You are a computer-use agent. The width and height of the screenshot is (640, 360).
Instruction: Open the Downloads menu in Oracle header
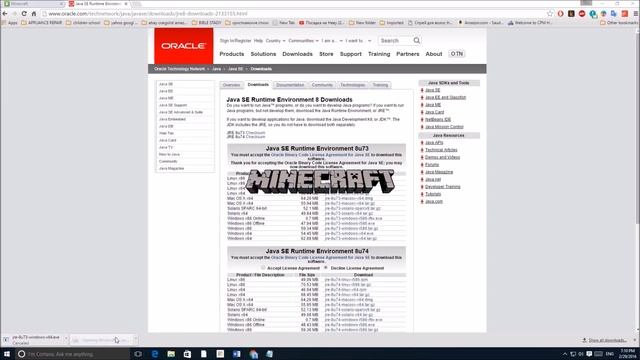298,54
